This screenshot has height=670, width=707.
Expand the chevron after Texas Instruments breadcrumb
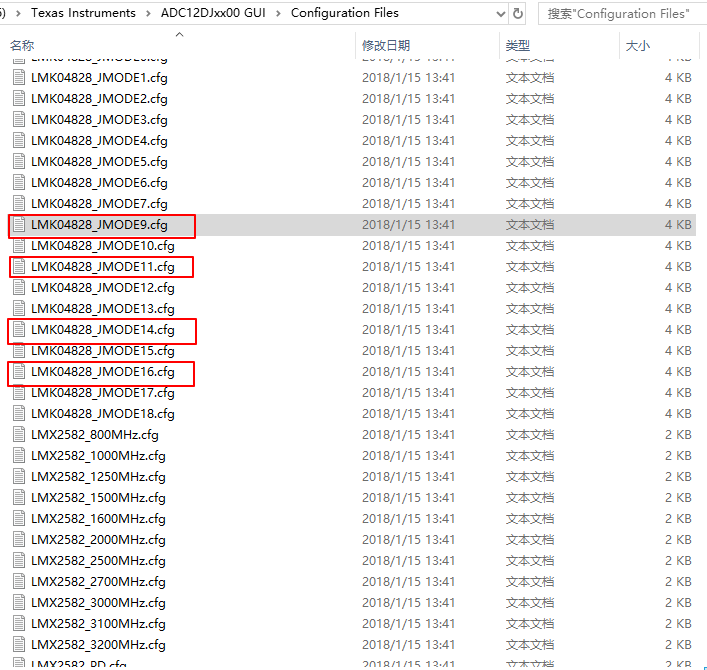pos(148,14)
